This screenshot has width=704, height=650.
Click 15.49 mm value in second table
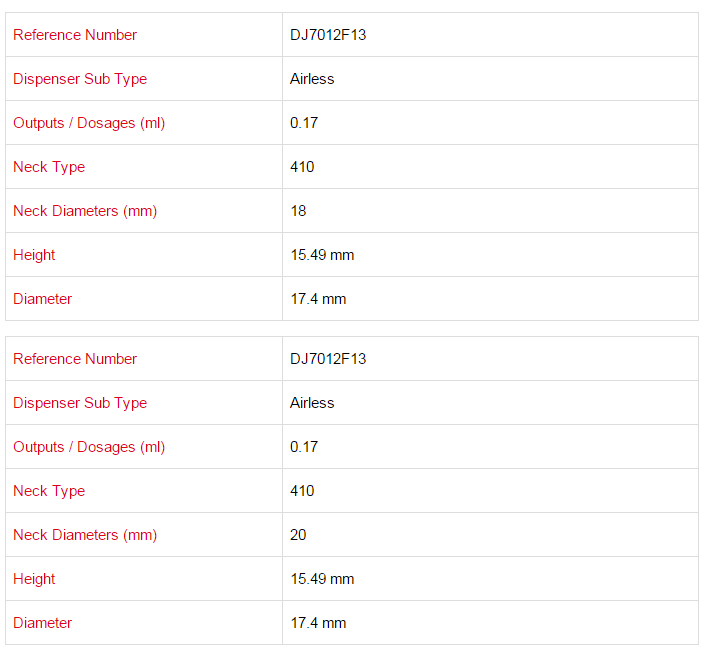pyautogui.click(x=322, y=579)
